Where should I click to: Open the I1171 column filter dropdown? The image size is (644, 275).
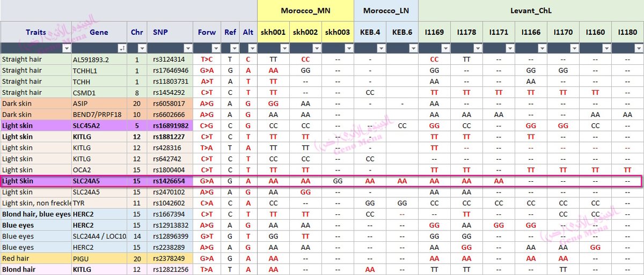(510, 48)
